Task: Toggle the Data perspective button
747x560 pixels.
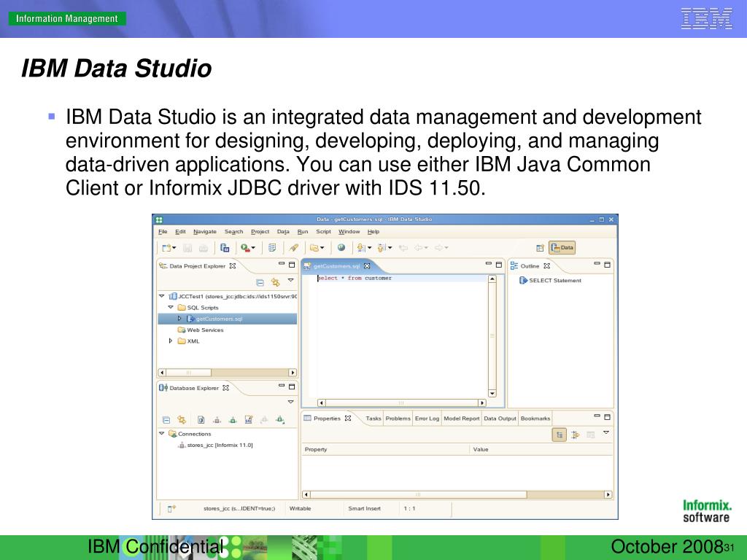Action: click(562, 248)
